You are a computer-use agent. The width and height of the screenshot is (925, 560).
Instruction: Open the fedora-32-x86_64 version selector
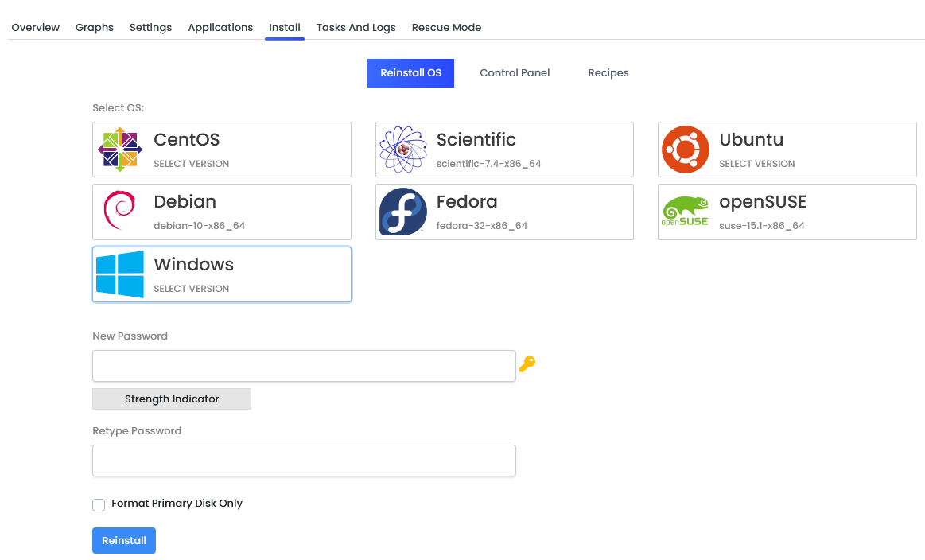pyautogui.click(x=482, y=225)
